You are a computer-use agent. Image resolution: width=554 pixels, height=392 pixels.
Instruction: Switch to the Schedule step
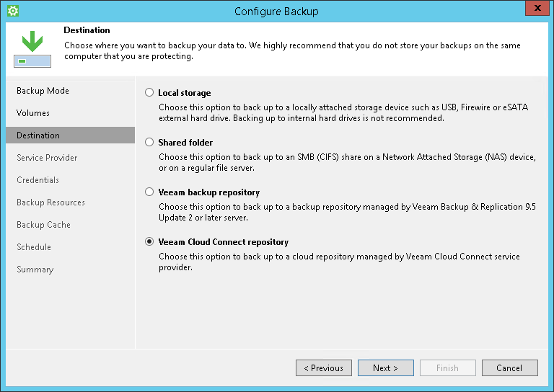tap(34, 247)
